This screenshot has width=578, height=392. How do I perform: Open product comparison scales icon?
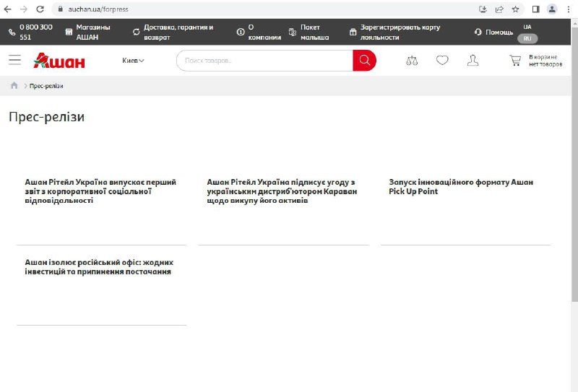[412, 61]
